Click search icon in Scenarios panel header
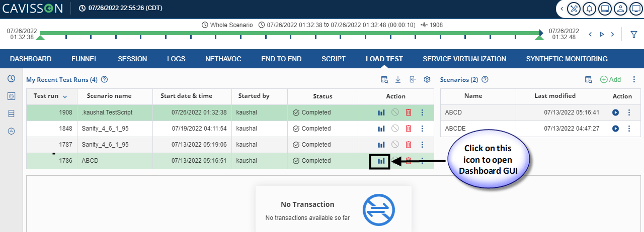The height and width of the screenshot is (232, 644). [589, 79]
